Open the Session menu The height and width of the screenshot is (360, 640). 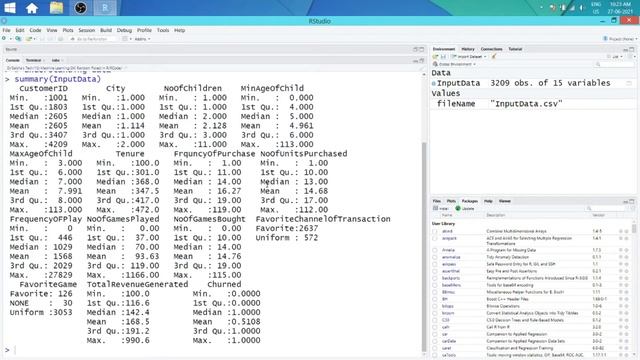[87, 30]
